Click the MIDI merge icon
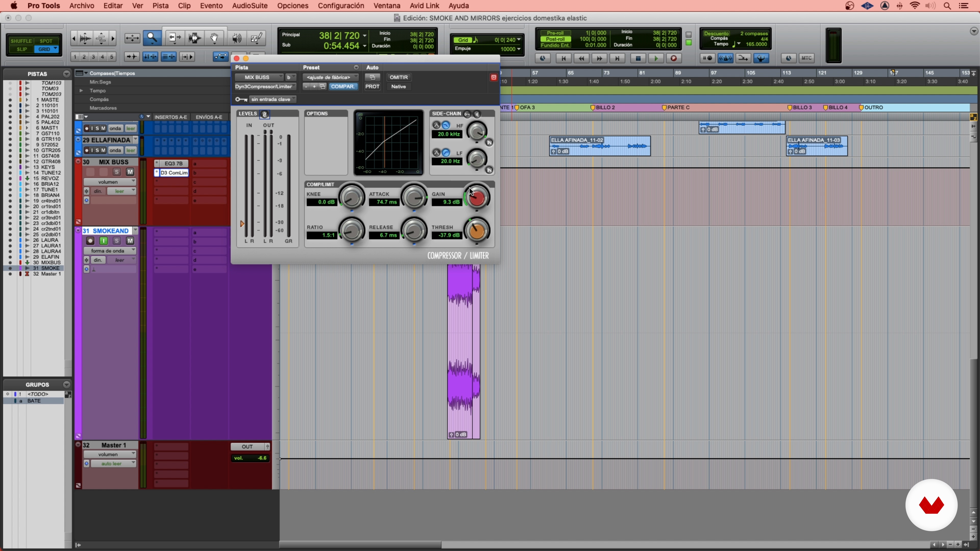The width and height of the screenshot is (980, 551). (x=743, y=58)
